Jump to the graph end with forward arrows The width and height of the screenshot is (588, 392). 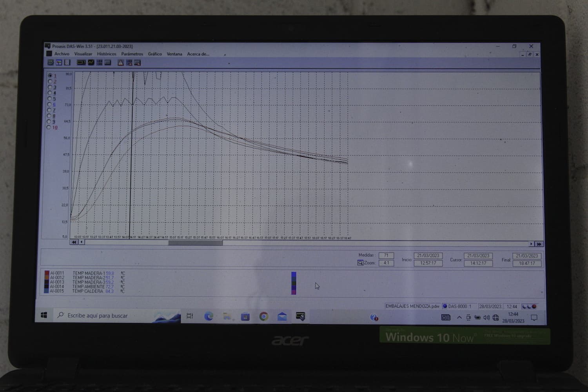coord(539,244)
